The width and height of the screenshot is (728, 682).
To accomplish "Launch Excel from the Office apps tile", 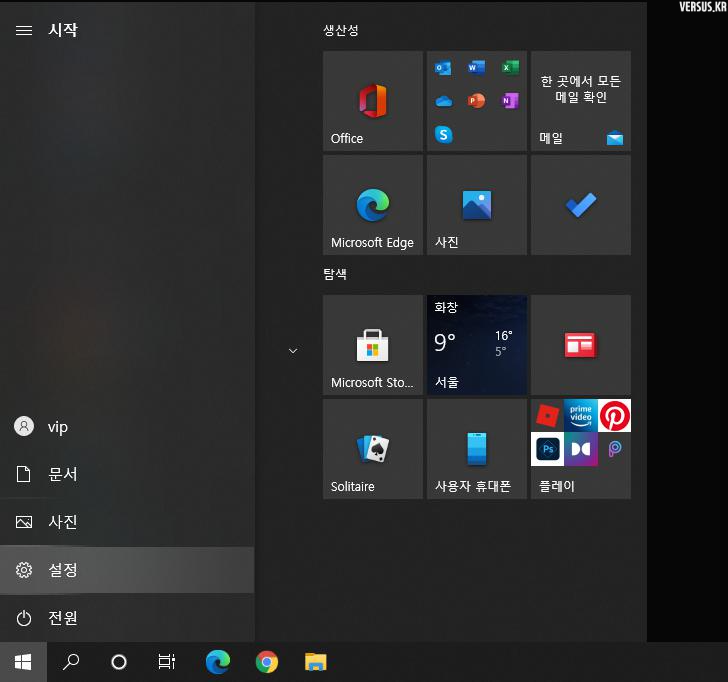I will (x=510, y=68).
